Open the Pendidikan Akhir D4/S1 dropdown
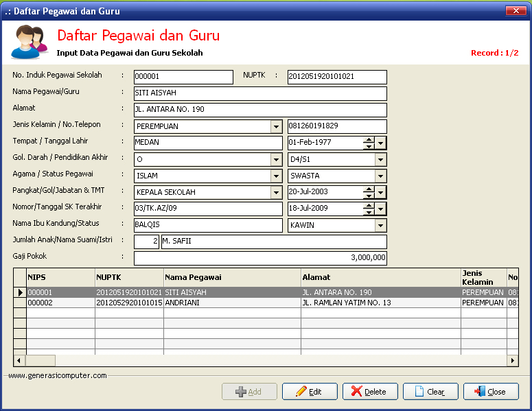 coord(380,159)
